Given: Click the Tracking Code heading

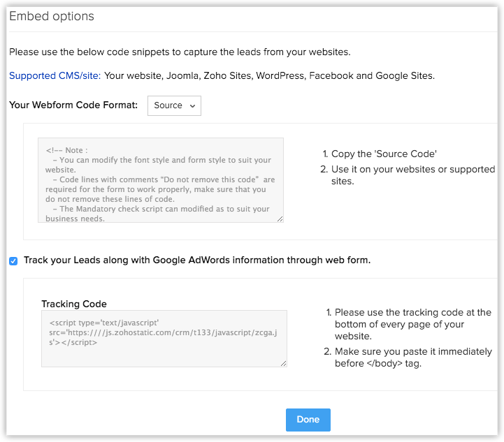Looking at the screenshot, I should pyautogui.click(x=74, y=304).
